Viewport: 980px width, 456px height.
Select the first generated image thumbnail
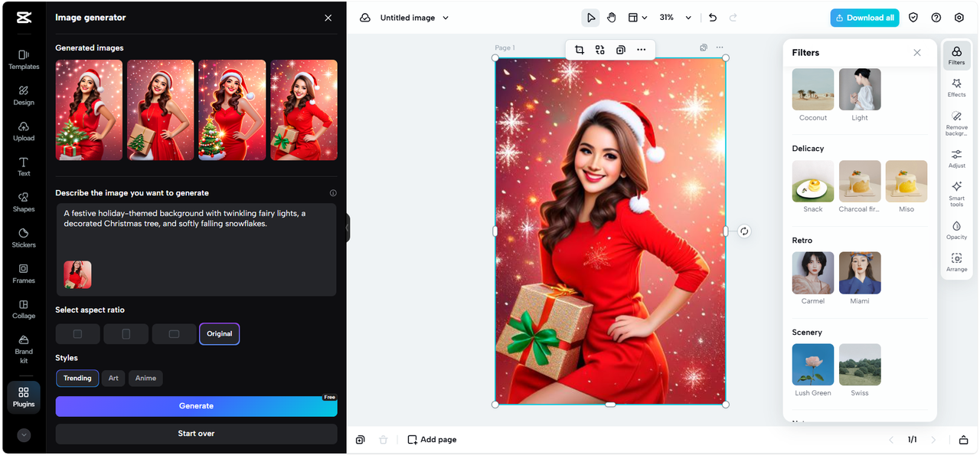tap(89, 110)
